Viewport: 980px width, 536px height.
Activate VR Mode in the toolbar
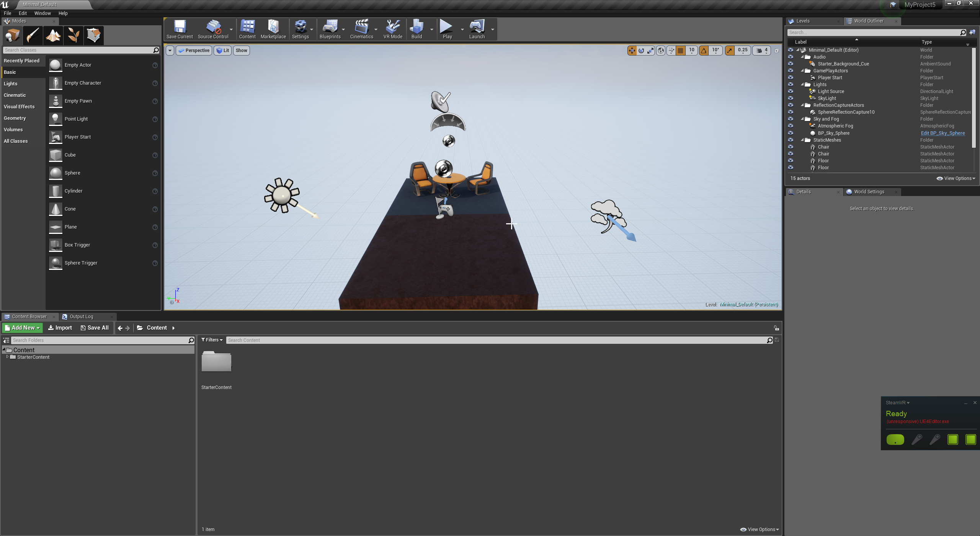click(x=393, y=29)
